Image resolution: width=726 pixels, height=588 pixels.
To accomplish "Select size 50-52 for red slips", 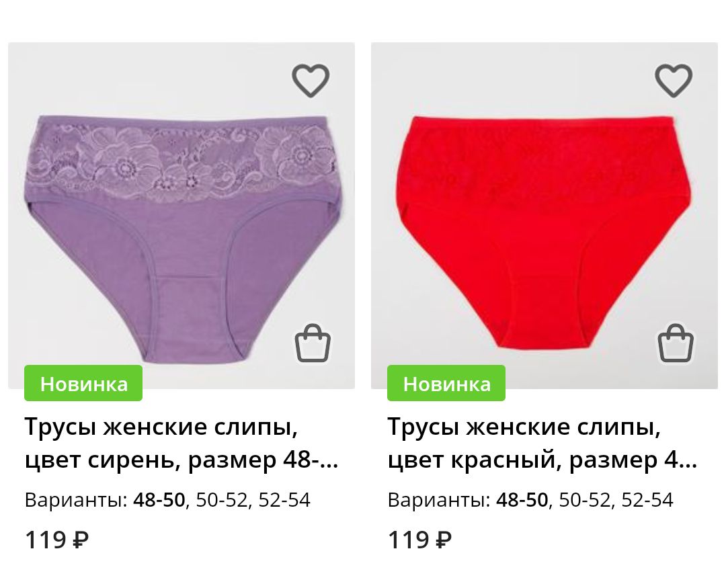I will [x=585, y=500].
